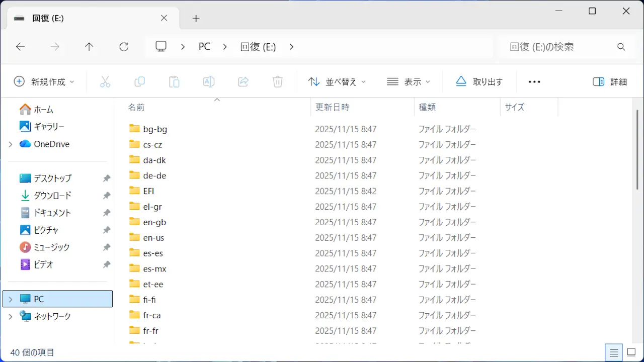Open the 新規作成 dropdown menu
The image size is (644, 362).
point(44,81)
